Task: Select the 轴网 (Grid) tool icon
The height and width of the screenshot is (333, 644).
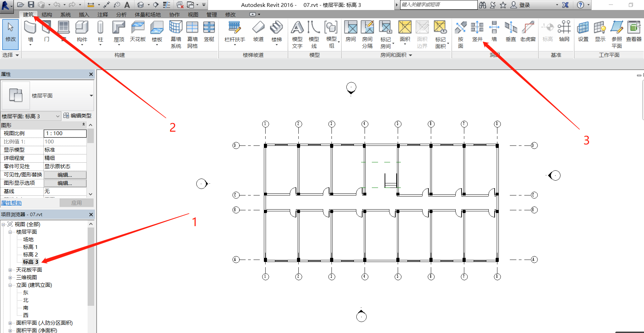Action: coord(564,28)
